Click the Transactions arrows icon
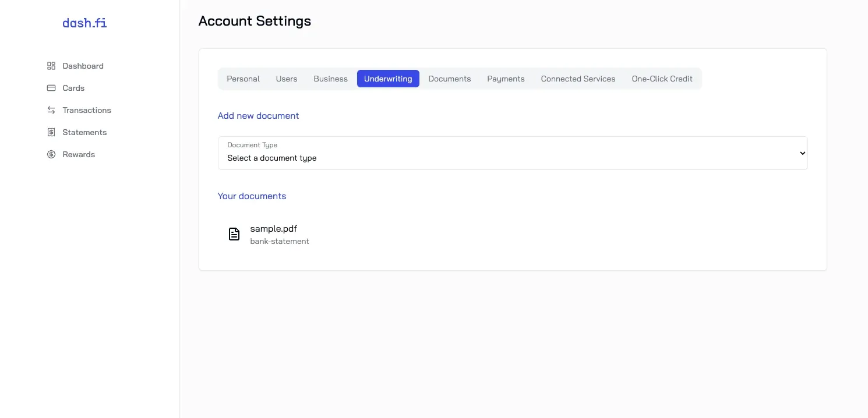 point(51,110)
